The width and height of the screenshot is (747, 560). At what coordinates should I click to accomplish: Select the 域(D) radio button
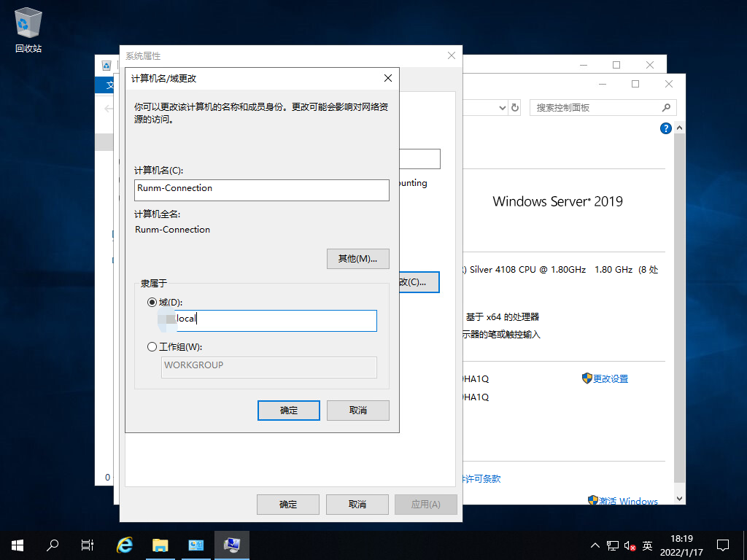pos(152,302)
